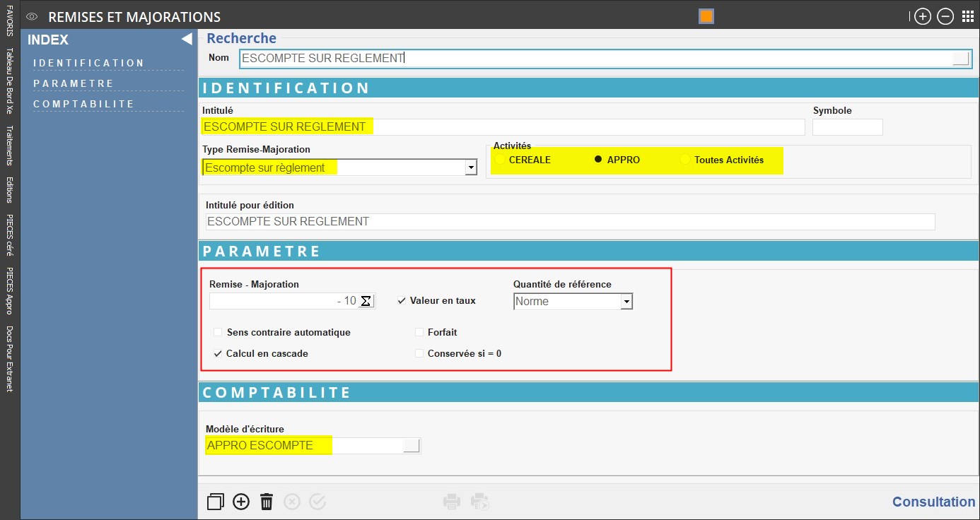Image resolution: width=980 pixels, height=520 pixels.
Task: Click the grid apps icon top right
Action: tap(967, 17)
